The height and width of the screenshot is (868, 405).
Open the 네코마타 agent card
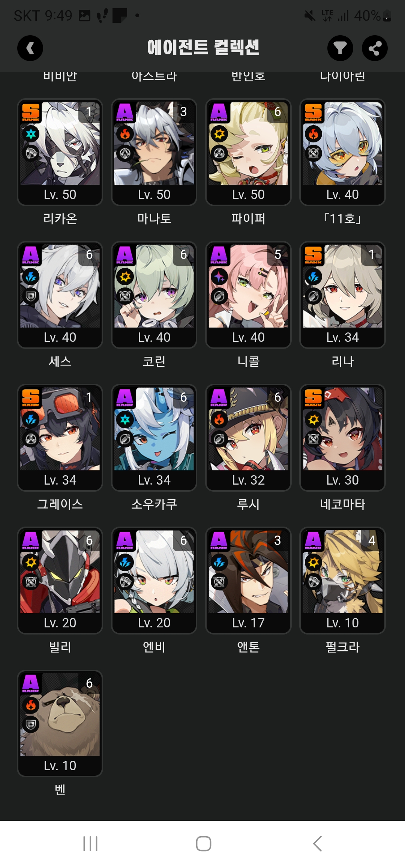[342, 437]
